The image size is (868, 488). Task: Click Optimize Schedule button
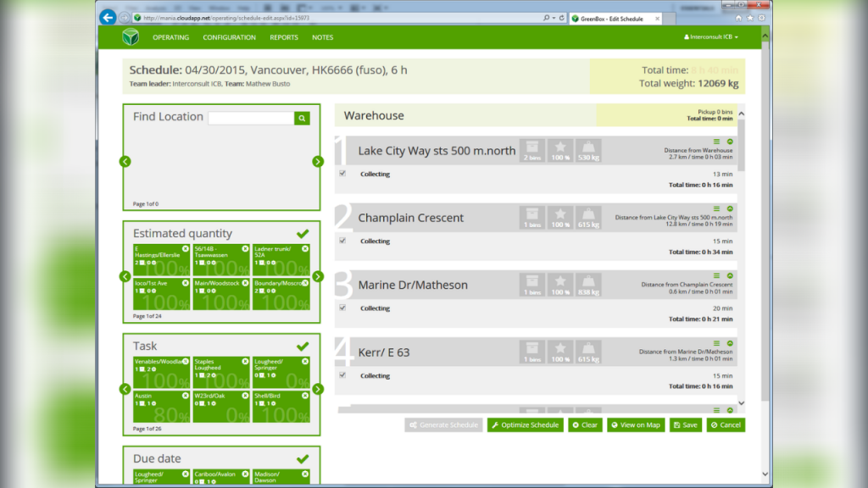[x=526, y=425]
